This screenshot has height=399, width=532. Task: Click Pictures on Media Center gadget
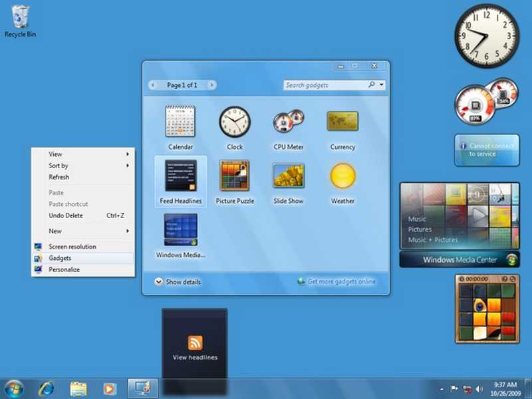[x=420, y=229]
